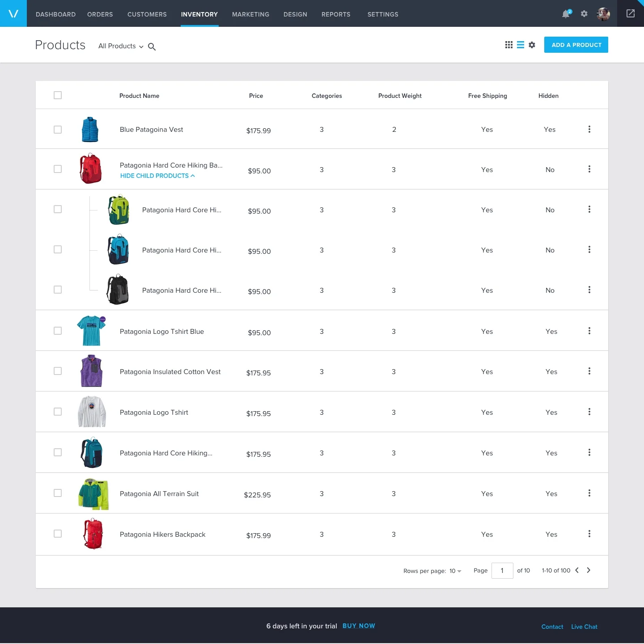Open the user avatar menu

tap(603, 14)
